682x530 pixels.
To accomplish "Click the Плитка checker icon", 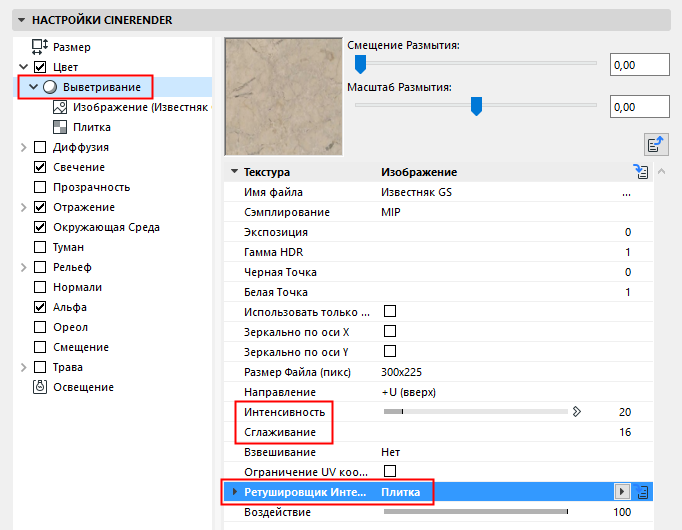I will coord(60,127).
